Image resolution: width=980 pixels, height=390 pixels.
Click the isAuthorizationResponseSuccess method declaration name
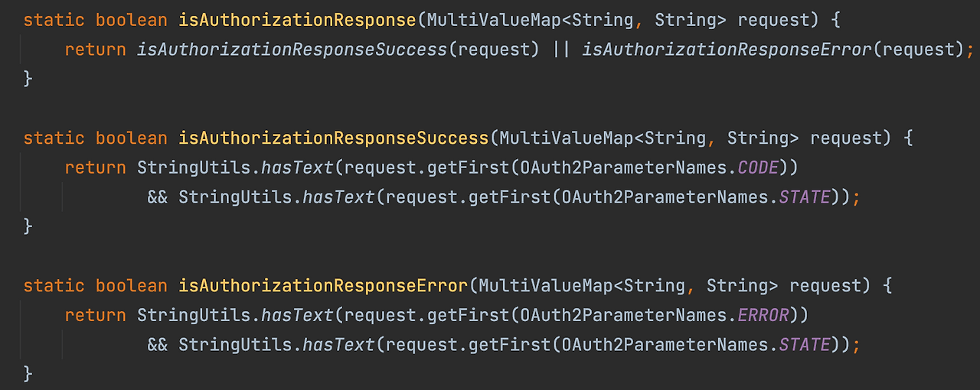coord(334,138)
